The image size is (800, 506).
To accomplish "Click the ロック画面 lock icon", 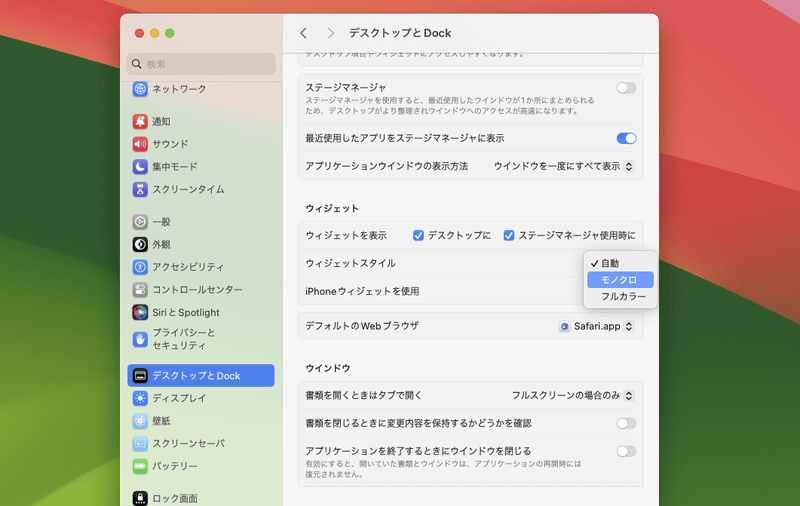I will (x=140, y=498).
